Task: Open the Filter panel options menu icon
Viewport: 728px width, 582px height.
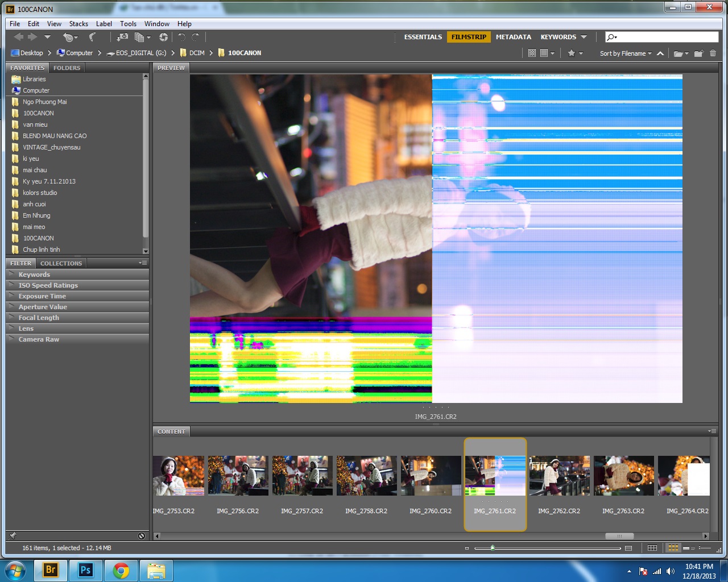Action: [x=143, y=263]
